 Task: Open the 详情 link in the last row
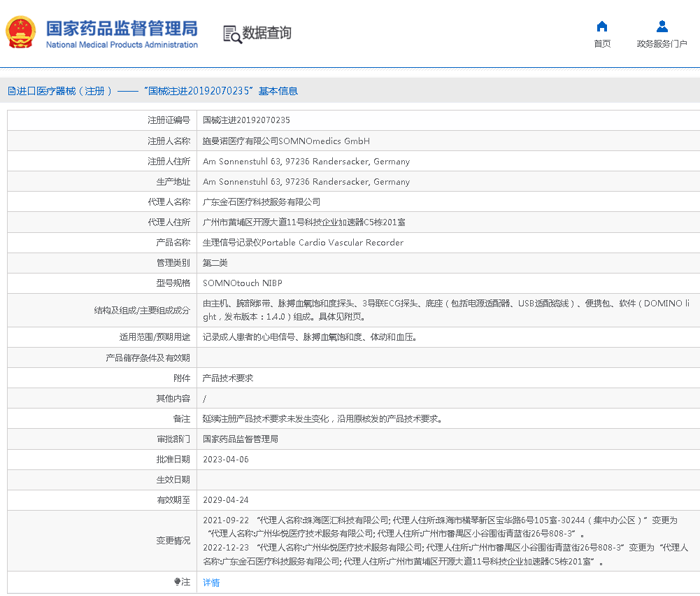211,582
